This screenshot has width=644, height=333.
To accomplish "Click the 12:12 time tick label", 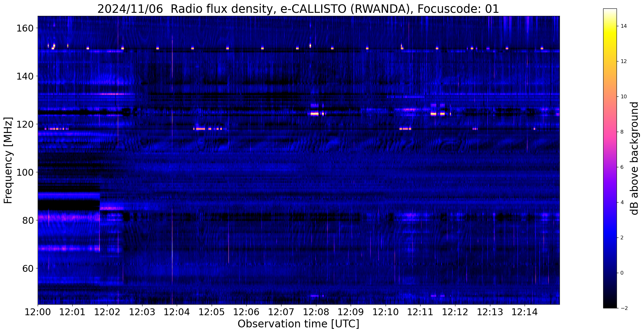I will pyautogui.click(x=455, y=312).
